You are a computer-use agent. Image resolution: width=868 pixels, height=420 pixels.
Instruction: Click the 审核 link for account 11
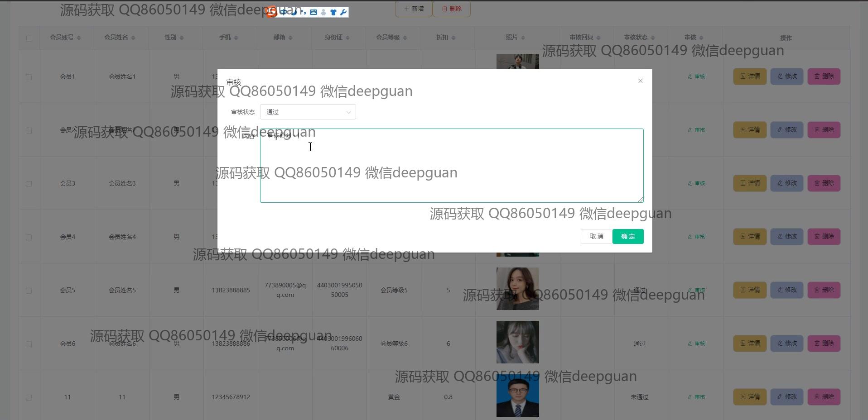tap(696, 397)
